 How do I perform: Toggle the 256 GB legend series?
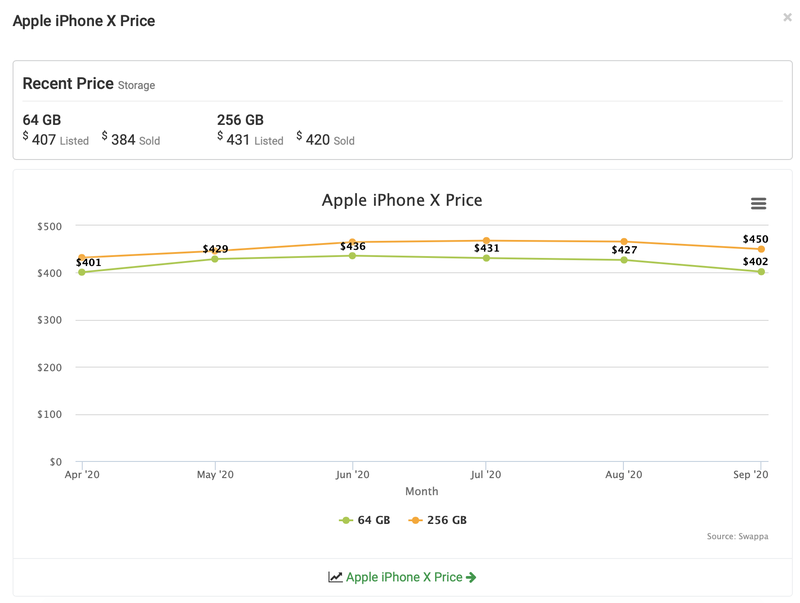[x=438, y=520]
